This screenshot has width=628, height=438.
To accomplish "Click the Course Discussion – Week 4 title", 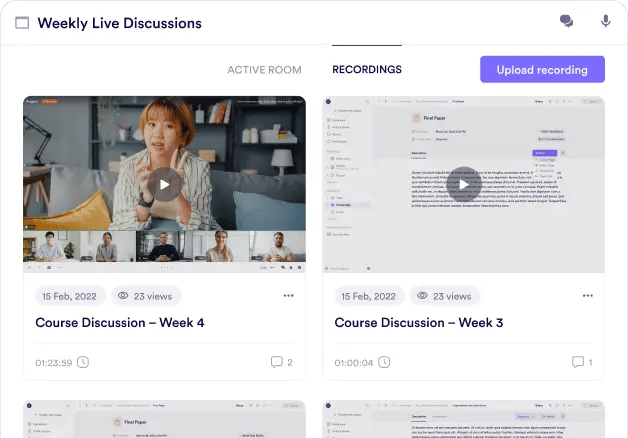I will pyautogui.click(x=120, y=323).
